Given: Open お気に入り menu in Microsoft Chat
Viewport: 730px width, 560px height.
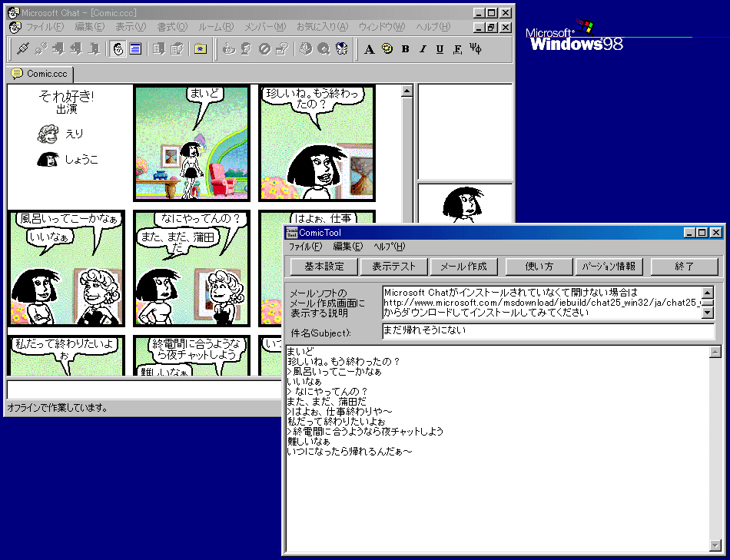Looking at the screenshot, I should pos(322,27).
